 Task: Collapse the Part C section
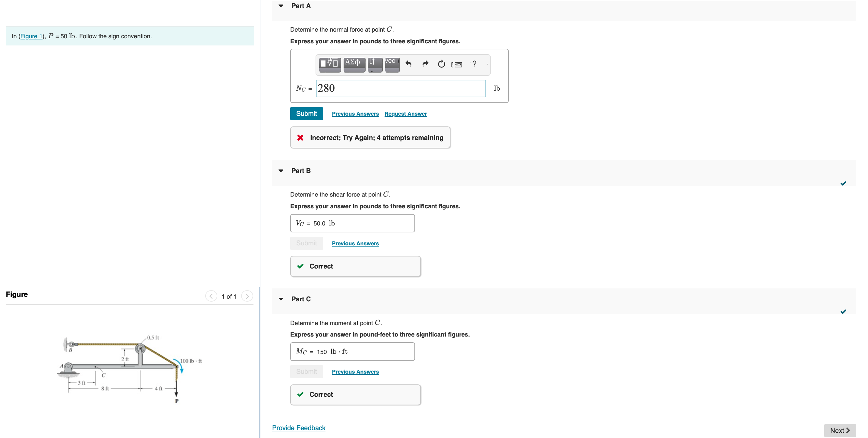coord(281,299)
